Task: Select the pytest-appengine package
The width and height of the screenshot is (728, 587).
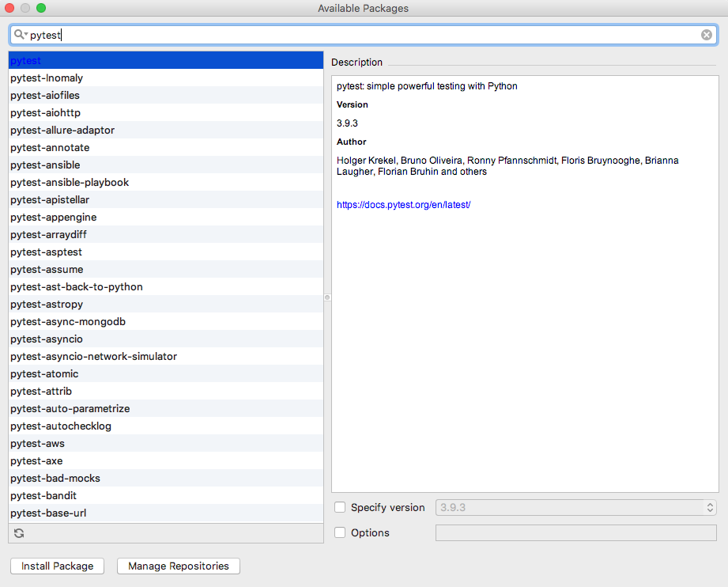Action: pos(166,218)
